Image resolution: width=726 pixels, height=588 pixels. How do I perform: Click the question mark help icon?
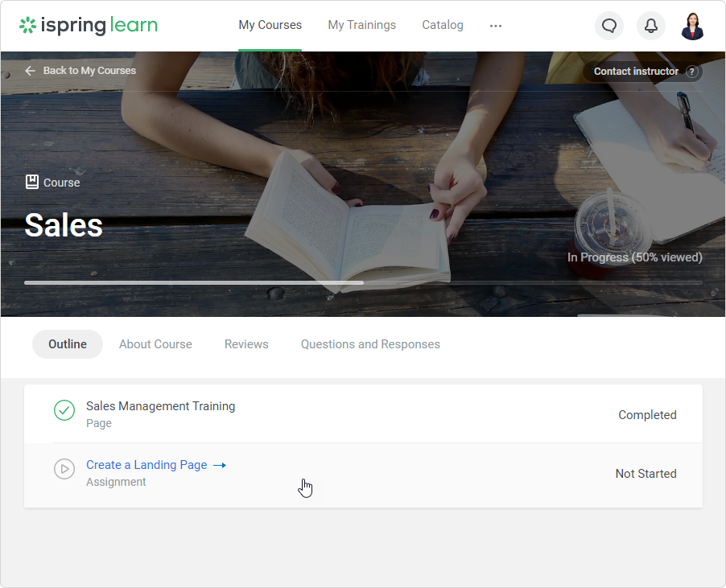691,72
